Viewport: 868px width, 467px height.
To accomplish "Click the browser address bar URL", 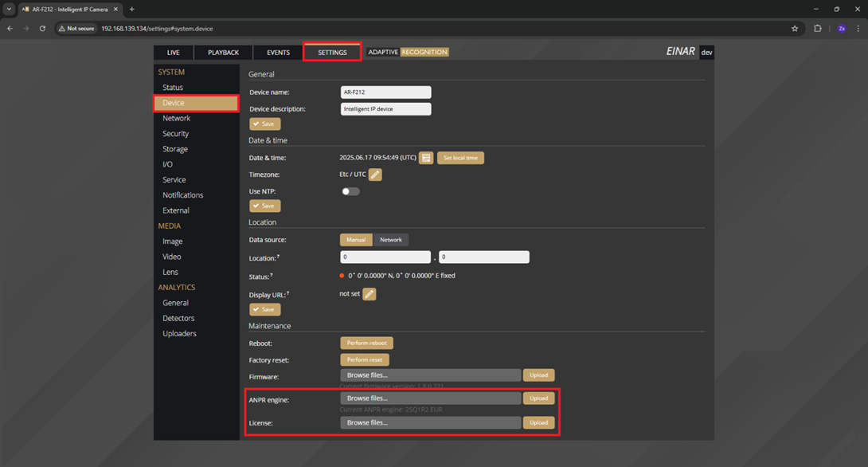I will pyautogui.click(x=157, y=29).
